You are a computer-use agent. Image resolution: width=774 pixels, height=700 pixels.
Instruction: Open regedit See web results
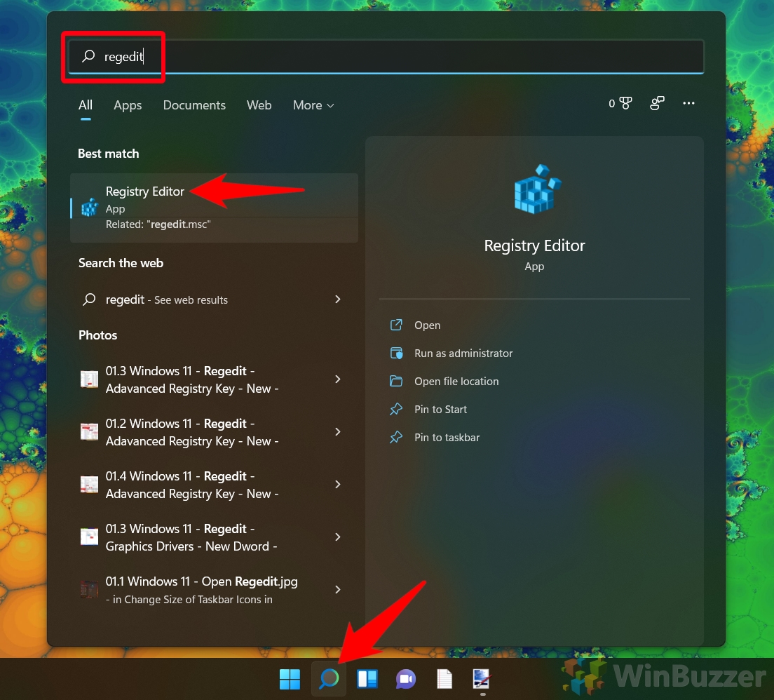[x=215, y=299]
